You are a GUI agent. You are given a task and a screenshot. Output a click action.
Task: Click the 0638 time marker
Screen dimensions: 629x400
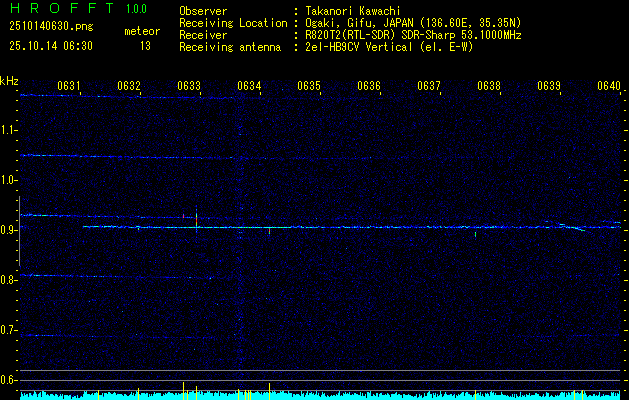coord(489,86)
